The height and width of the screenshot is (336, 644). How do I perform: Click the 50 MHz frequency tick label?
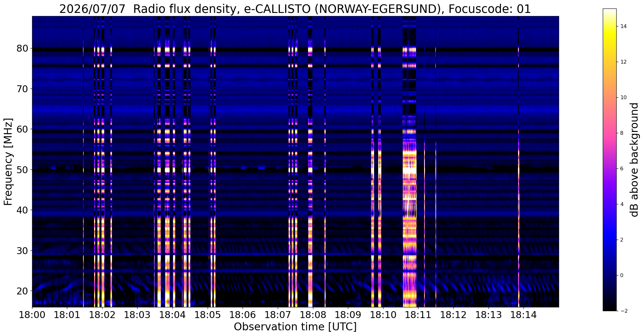22,170
